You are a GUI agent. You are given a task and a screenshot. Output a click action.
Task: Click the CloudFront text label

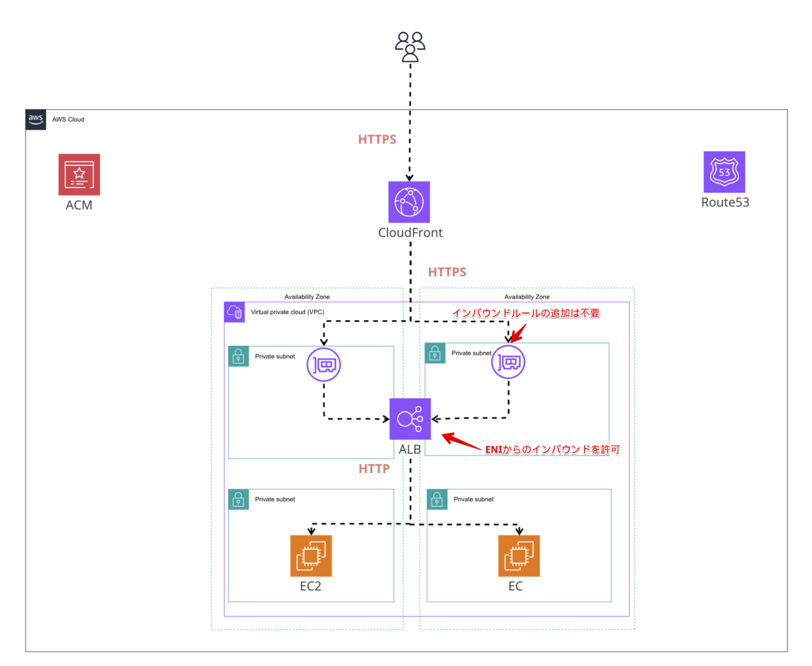tap(410, 233)
